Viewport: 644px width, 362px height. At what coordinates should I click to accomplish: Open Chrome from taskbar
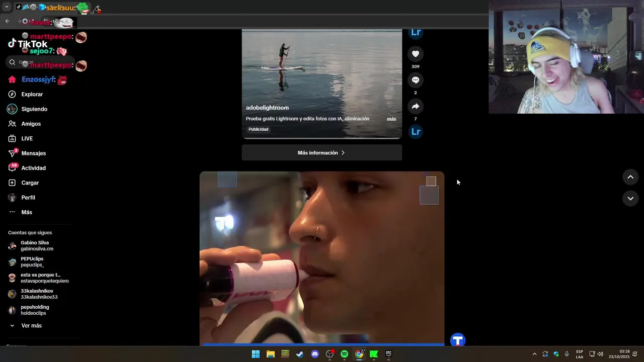click(x=359, y=354)
